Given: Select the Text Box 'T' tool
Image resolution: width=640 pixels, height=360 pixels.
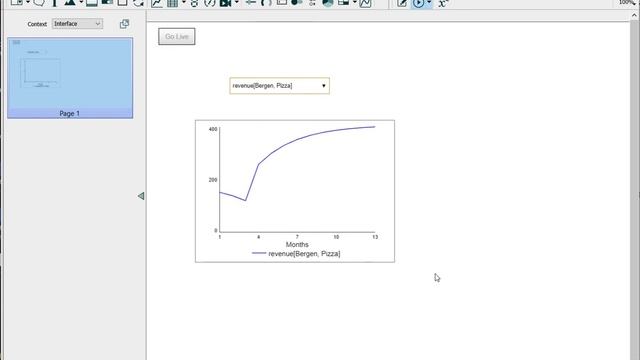Looking at the screenshot, I should pos(54,3).
